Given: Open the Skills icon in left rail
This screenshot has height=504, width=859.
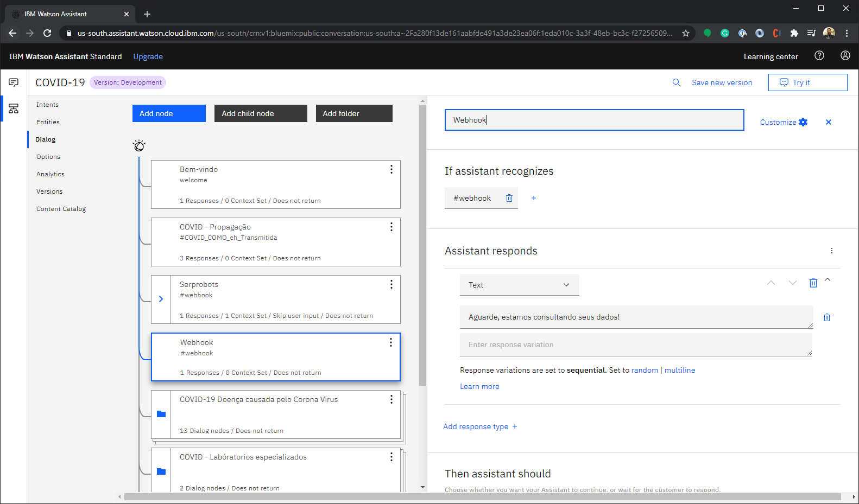Looking at the screenshot, I should click(14, 109).
